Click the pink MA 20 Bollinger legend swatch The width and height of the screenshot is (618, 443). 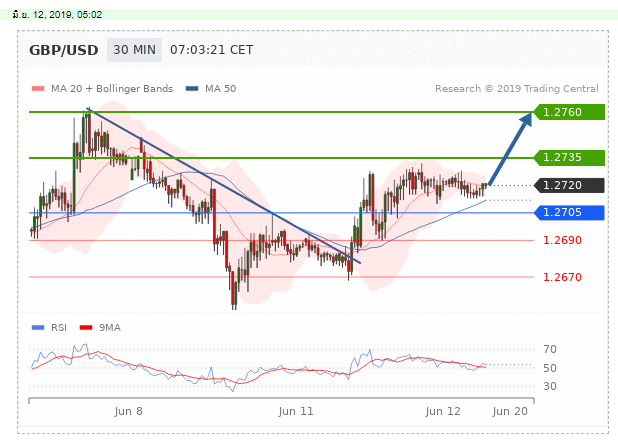[x=38, y=89]
